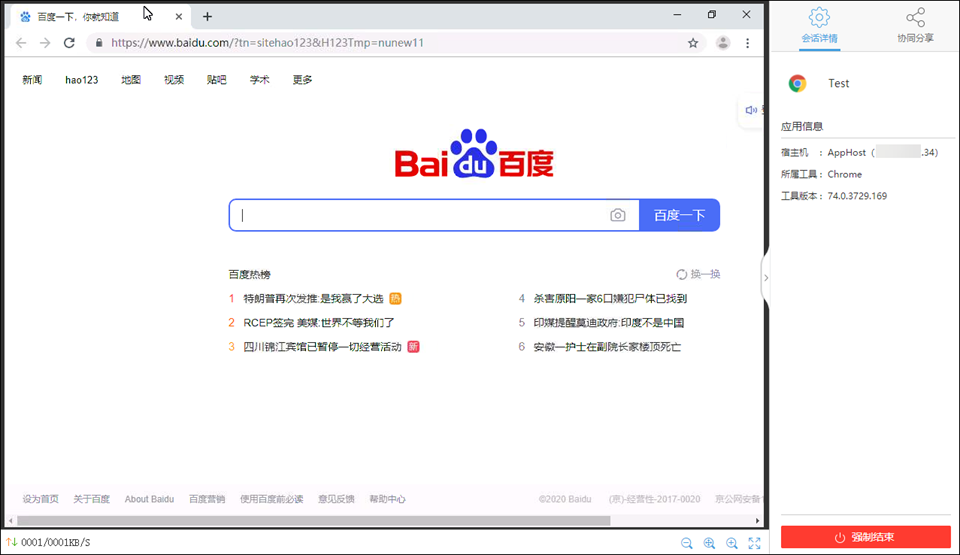Viewport: 960px width, 555px height.
Task: Click the address bar URL field
Action: (x=390, y=43)
